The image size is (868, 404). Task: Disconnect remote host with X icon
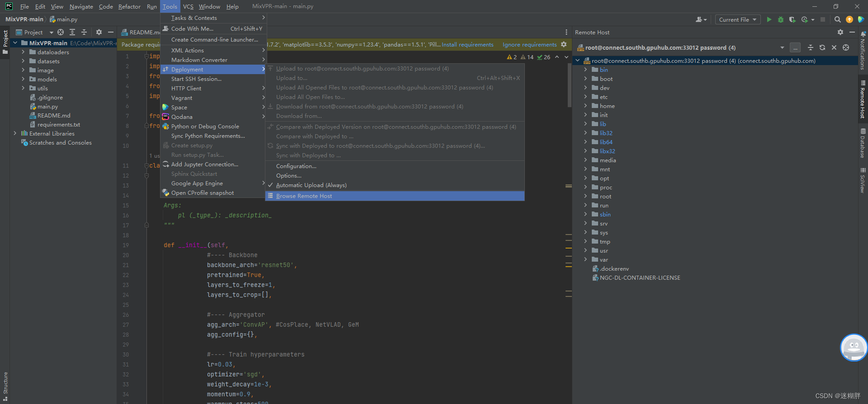834,47
